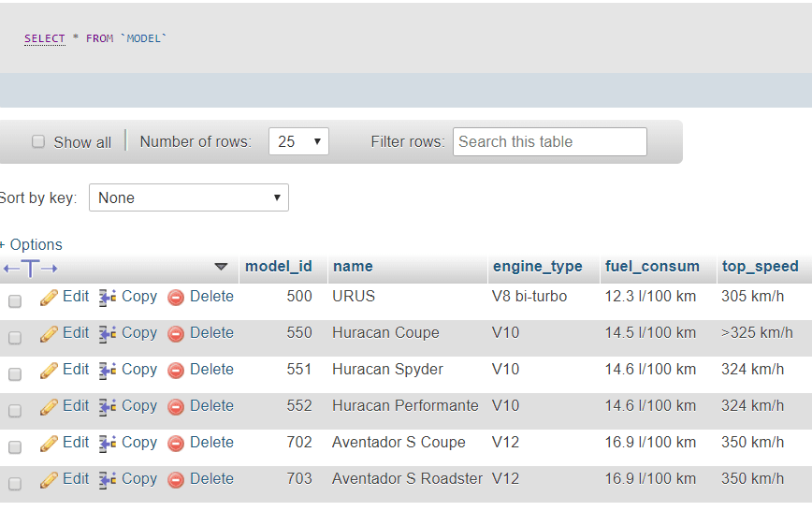The image size is (812, 511).
Task: Click the 'Aventador S Roadster' name cell
Action: click(x=407, y=479)
